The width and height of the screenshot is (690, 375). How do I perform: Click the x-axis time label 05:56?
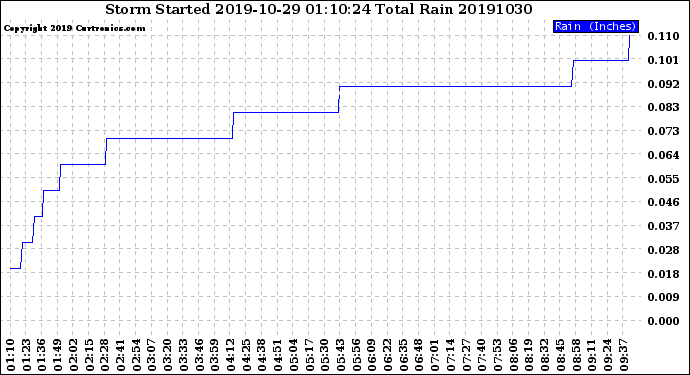(x=356, y=355)
